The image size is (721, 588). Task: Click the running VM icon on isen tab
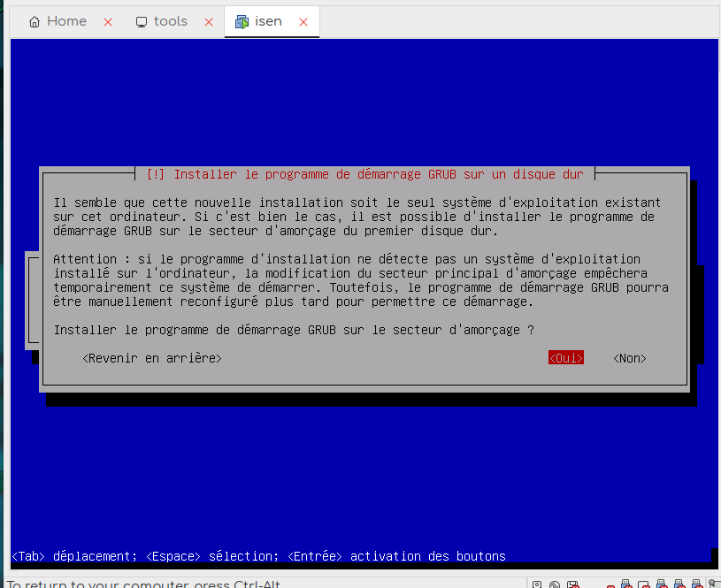click(x=242, y=22)
